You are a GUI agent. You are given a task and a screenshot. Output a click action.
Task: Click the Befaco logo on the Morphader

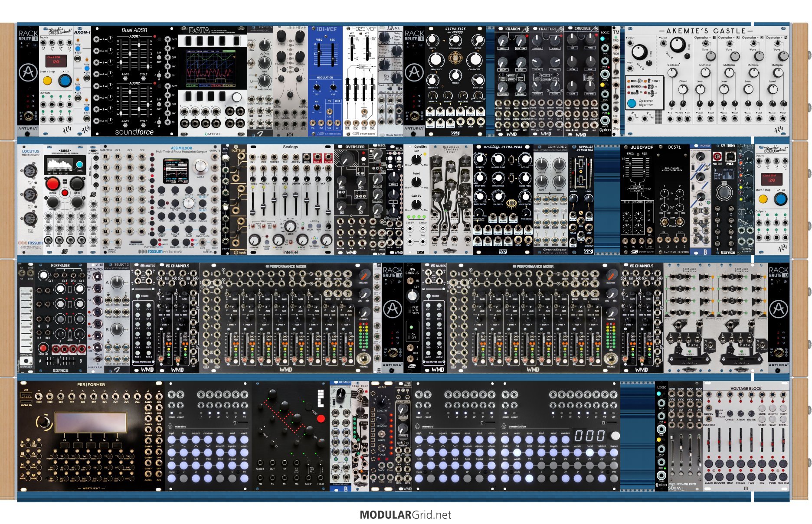click(60, 371)
